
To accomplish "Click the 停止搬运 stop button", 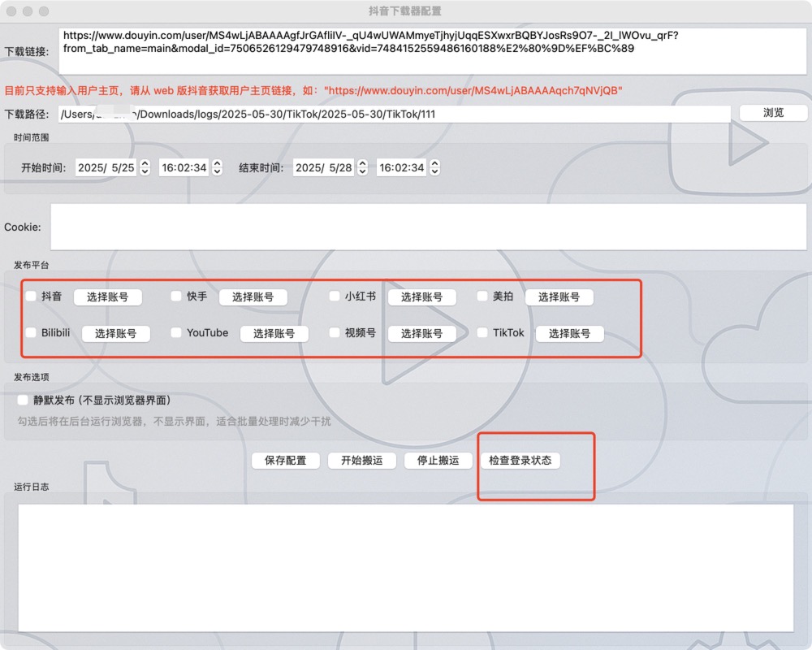I will [x=438, y=460].
